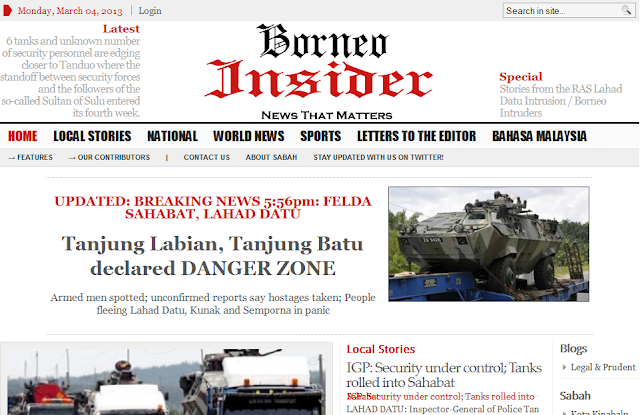Viewport: 640px width, 415px height.
Task: Open OUR CONTRIBUTORS link
Action: pos(109,157)
